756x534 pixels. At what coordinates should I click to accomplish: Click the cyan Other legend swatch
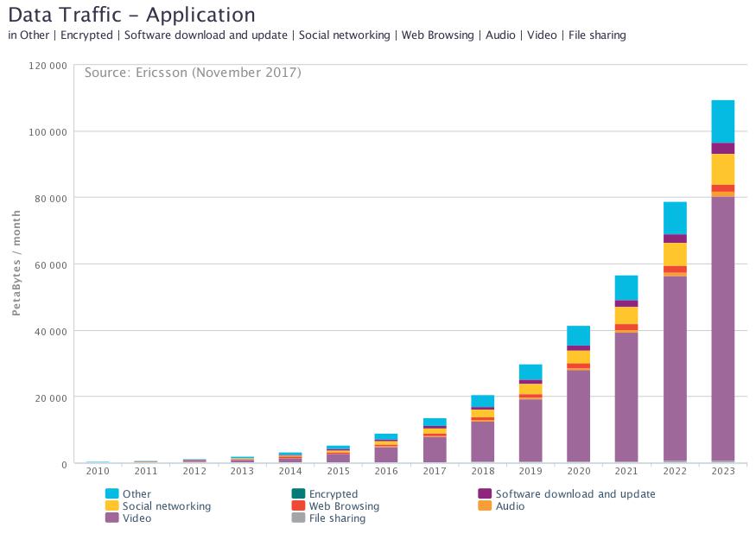click(111, 494)
